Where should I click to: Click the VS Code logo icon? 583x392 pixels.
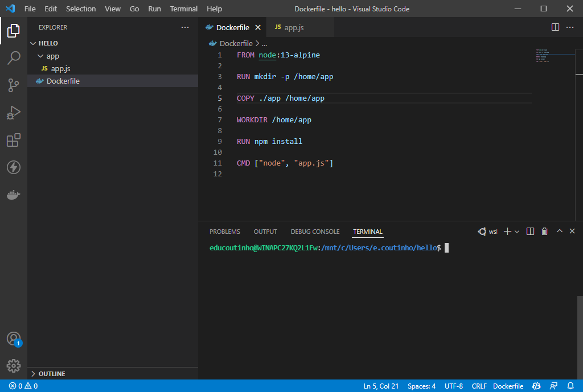[x=10, y=8]
